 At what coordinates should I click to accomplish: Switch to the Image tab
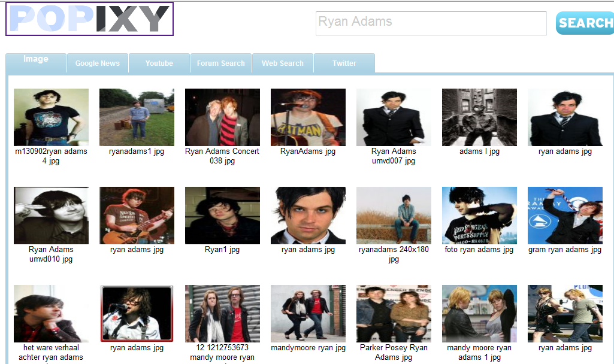36,60
